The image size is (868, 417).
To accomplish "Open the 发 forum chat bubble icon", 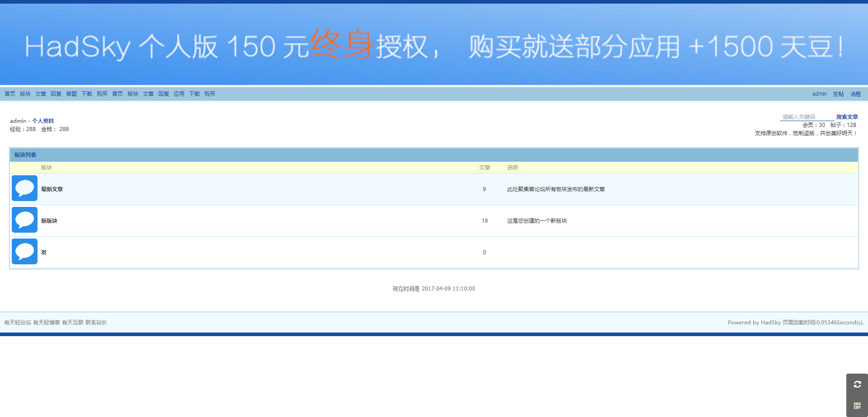I will (24, 252).
